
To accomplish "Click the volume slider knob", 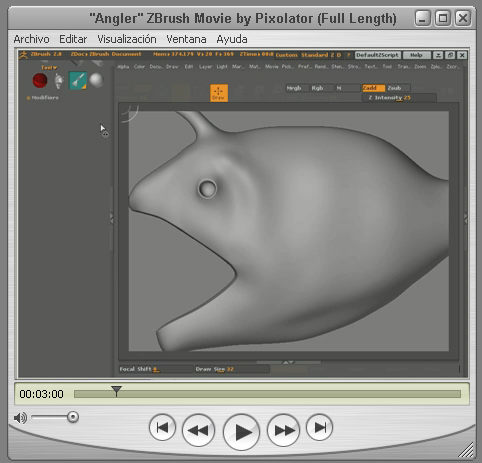I will 73,417.
